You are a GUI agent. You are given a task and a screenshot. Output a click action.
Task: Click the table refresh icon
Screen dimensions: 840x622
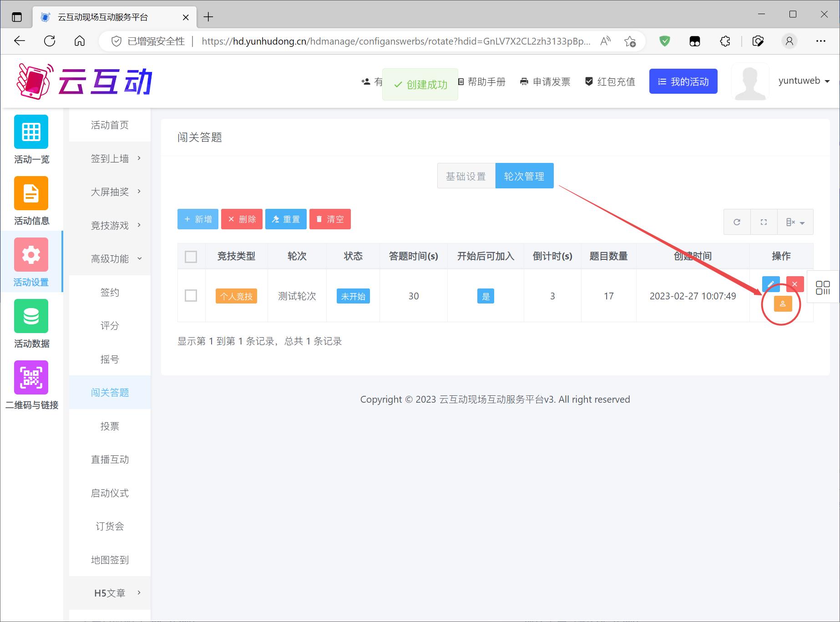(x=737, y=222)
